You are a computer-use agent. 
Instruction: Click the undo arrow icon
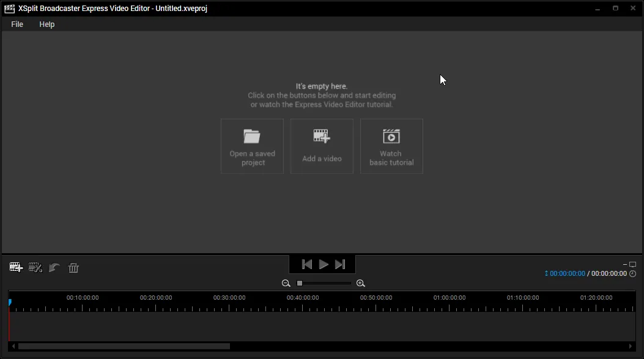click(x=54, y=268)
